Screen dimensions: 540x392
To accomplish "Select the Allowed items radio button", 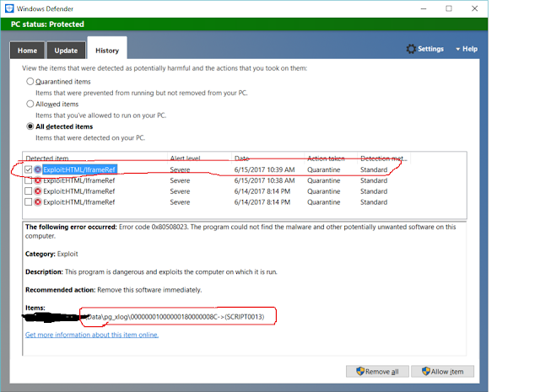I will (30, 104).
